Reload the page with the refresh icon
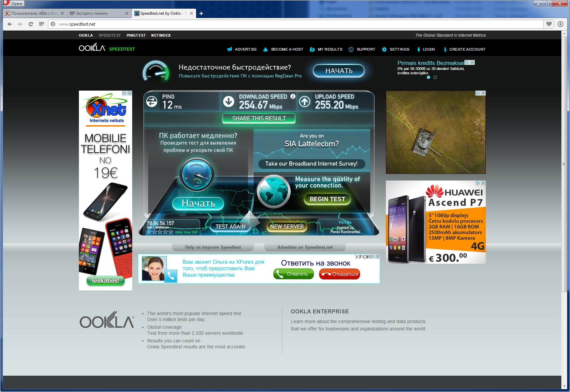The image size is (570, 392). pos(31,24)
